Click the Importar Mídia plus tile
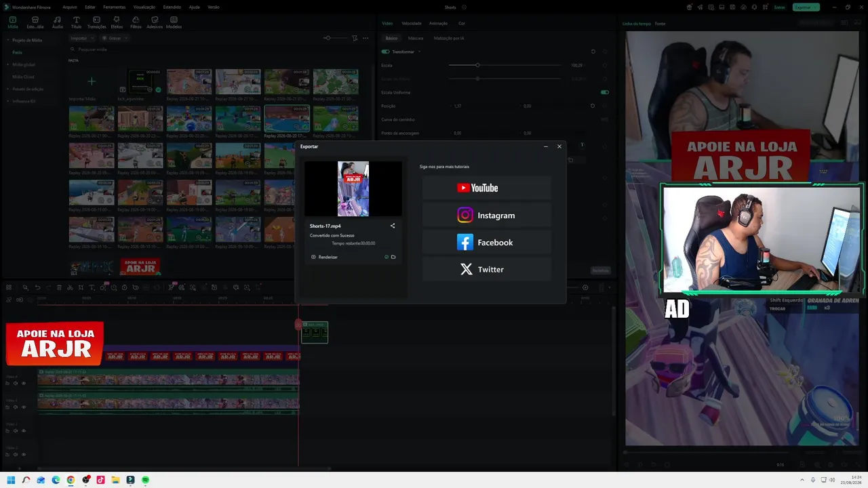Screen dimensions: 868x488 pos(92,82)
